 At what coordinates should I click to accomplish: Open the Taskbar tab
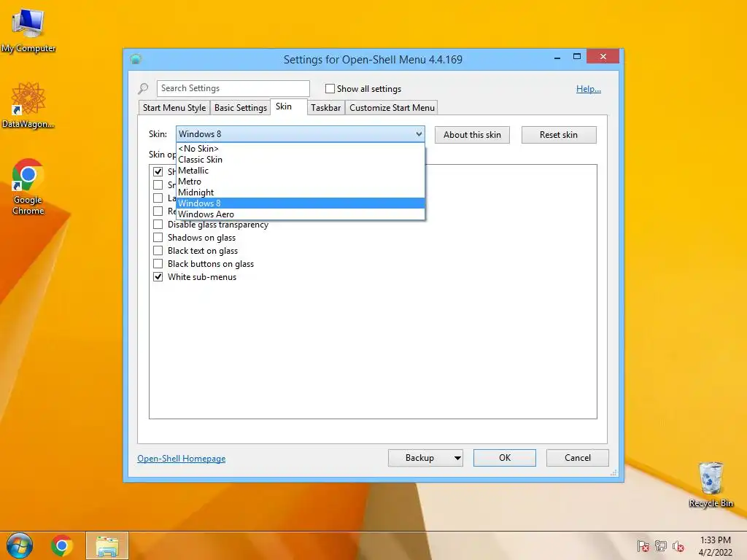pyautogui.click(x=326, y=108)
